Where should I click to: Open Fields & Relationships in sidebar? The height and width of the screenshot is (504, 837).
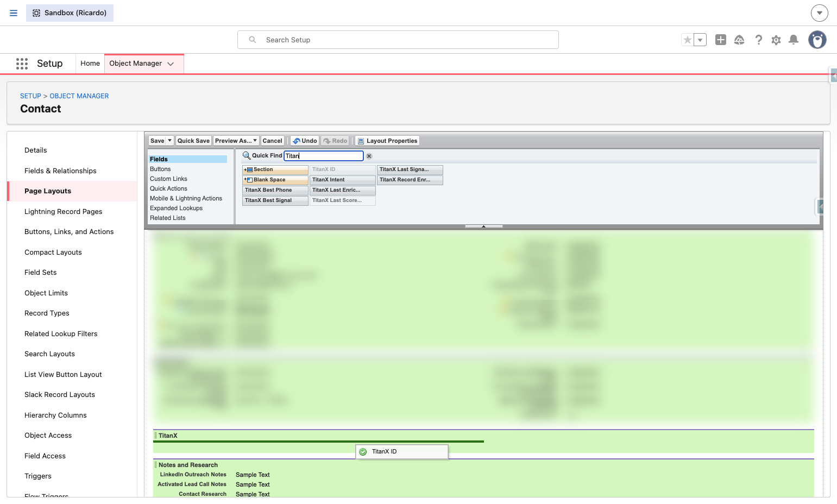[60, 171]
